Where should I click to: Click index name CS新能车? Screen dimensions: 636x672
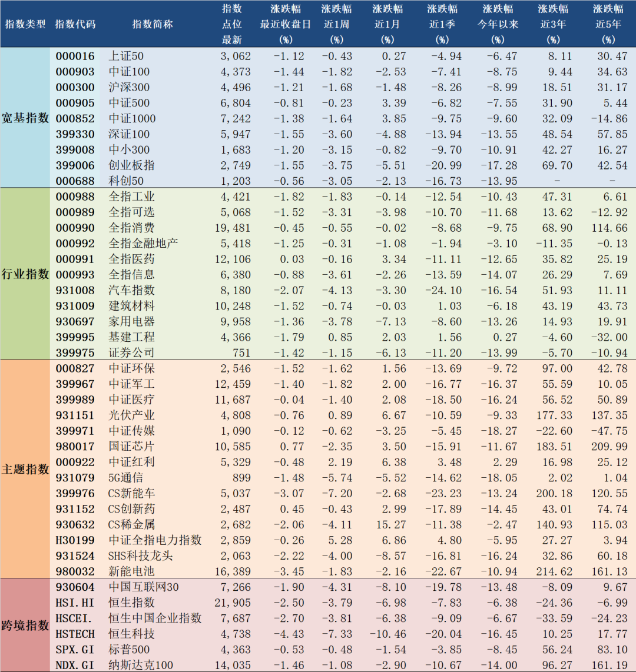(132, 493)
